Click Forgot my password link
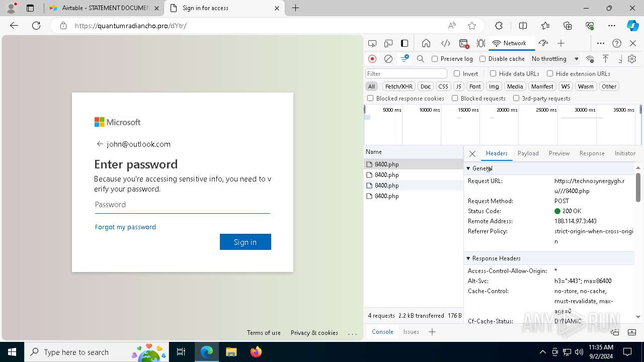Image resolution: width=644 pixels, height=362 pixels. pyautogui.click(x=125, y=227)
